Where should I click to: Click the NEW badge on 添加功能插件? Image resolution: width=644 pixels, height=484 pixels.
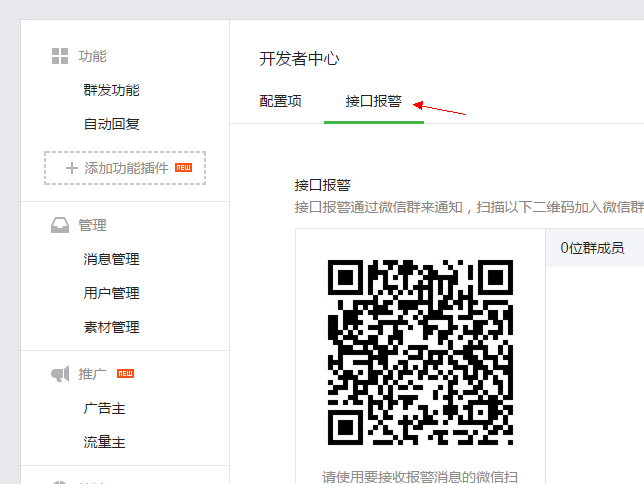[x=184, y=167]
